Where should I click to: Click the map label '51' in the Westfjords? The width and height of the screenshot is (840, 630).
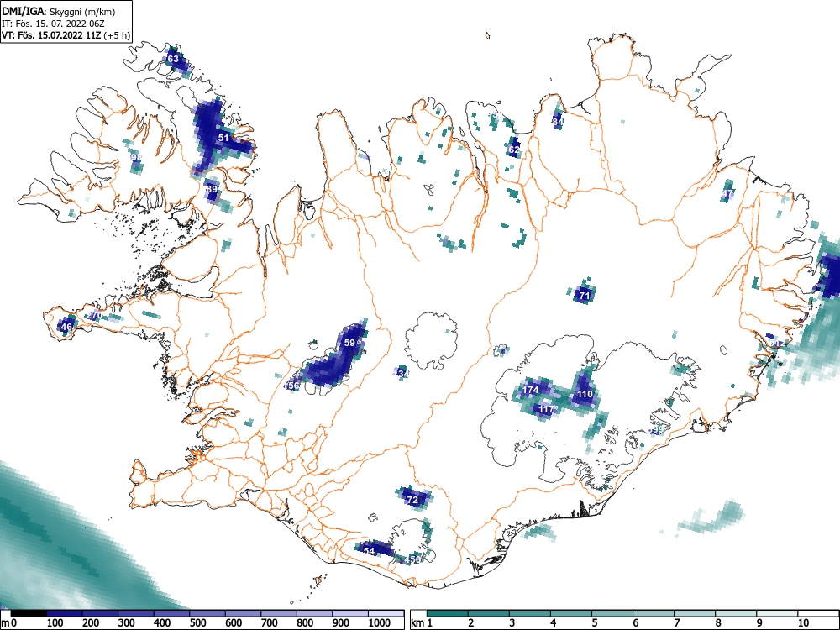(x=223, y=138)
